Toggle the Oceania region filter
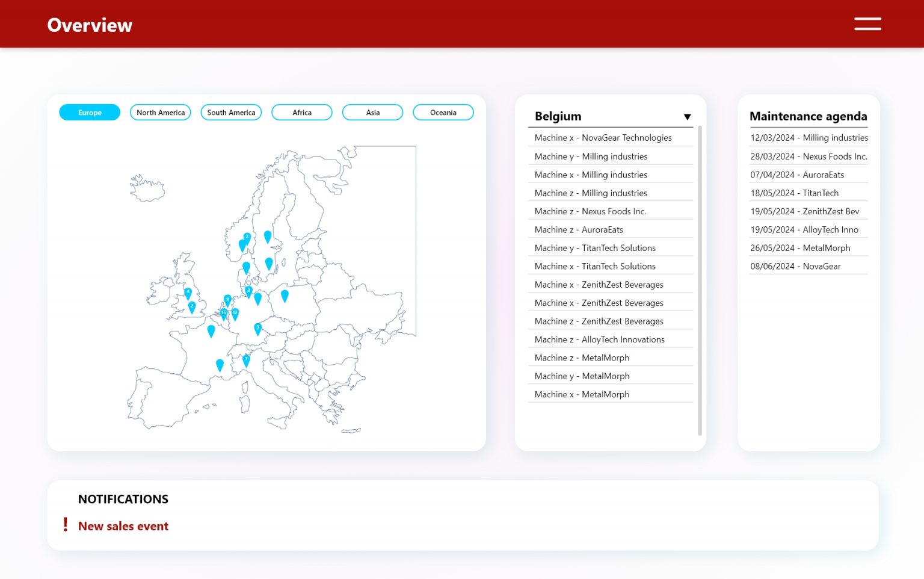Viewport: 924px width, 579px height. (443, 113)
